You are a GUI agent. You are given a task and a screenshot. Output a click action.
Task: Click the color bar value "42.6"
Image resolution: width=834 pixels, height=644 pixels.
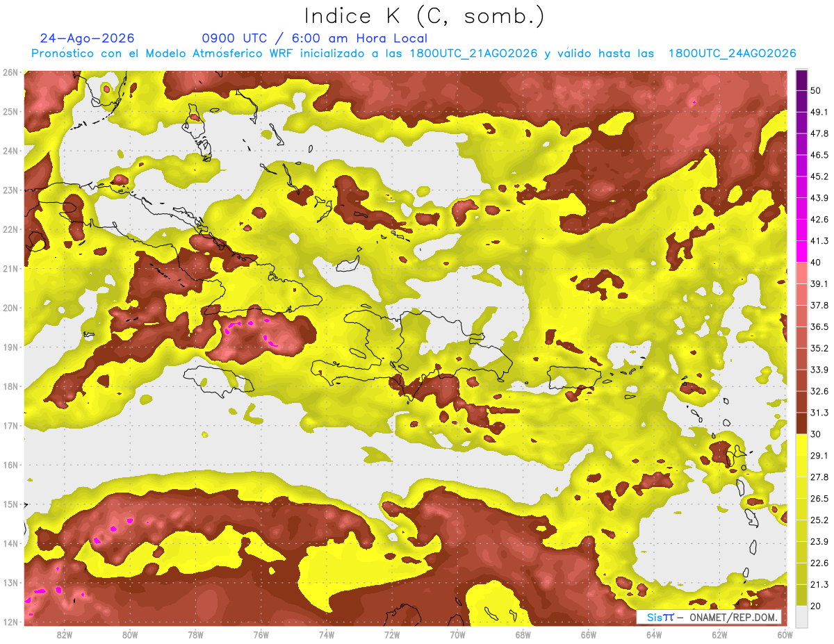[x=819, y=220]
